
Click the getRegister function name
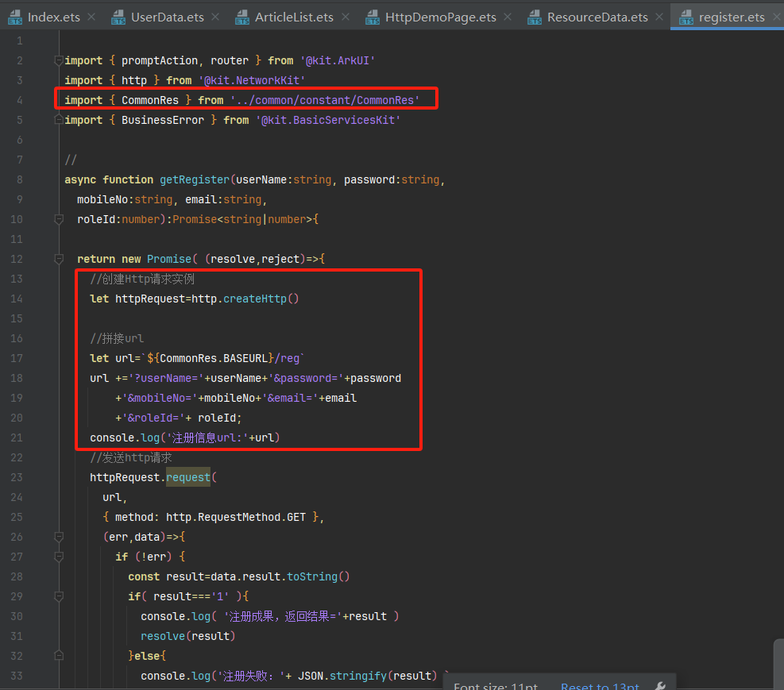(x=195, y=179)
